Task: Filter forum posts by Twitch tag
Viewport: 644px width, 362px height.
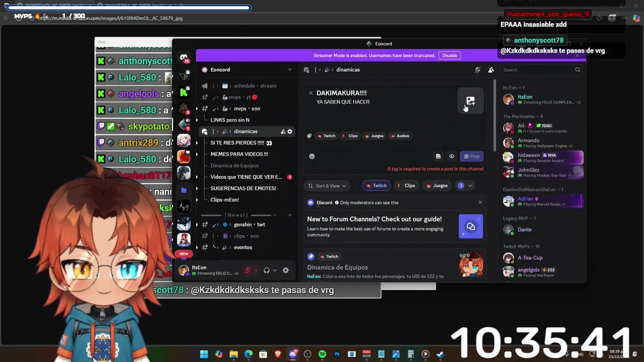Action: [x=377, y=186]
